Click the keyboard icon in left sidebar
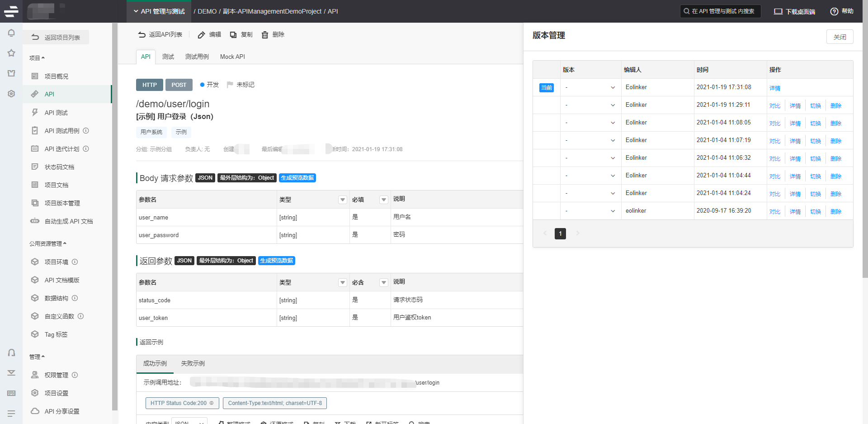 coord(11,393)
